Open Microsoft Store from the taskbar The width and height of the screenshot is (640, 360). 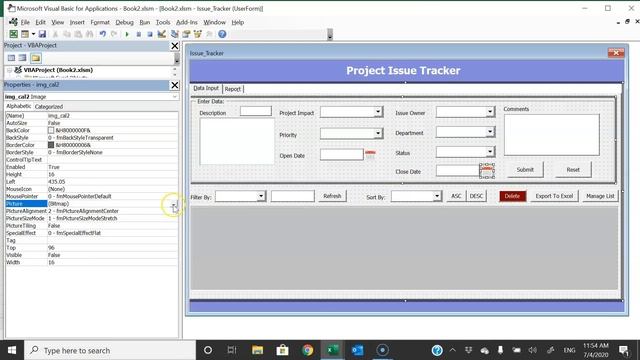(x=282, y=350)
